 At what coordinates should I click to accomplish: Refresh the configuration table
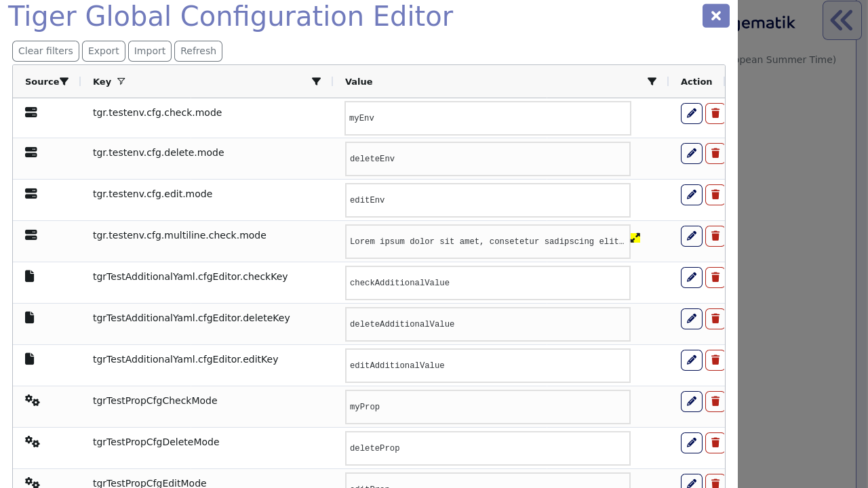tap(198, 51)
